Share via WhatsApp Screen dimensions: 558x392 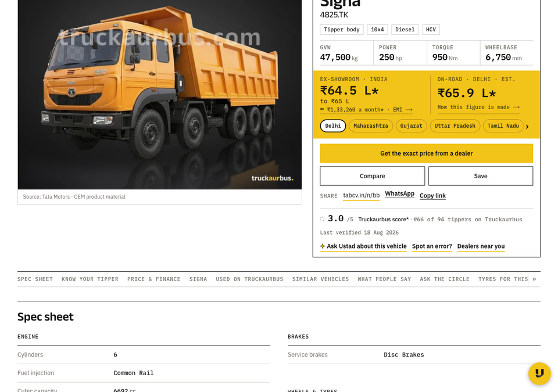[400, 194]
